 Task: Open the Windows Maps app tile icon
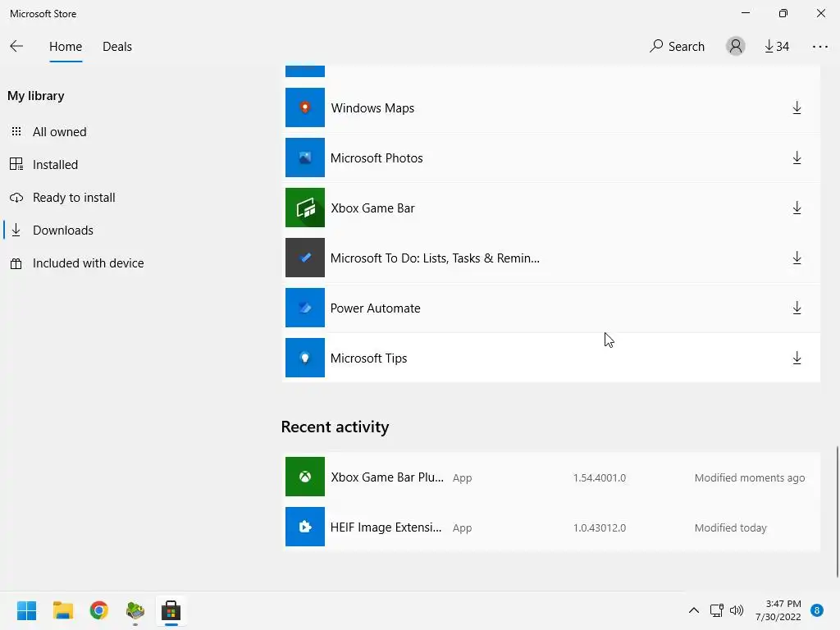(305, 107)
